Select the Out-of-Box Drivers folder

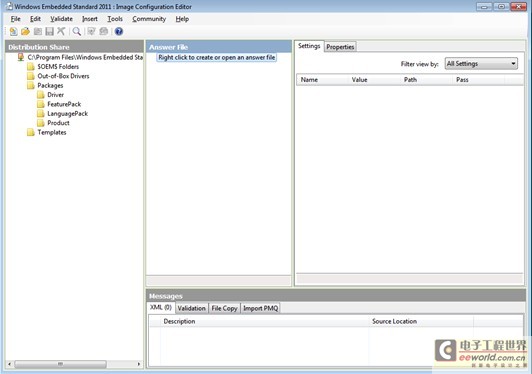63,76
